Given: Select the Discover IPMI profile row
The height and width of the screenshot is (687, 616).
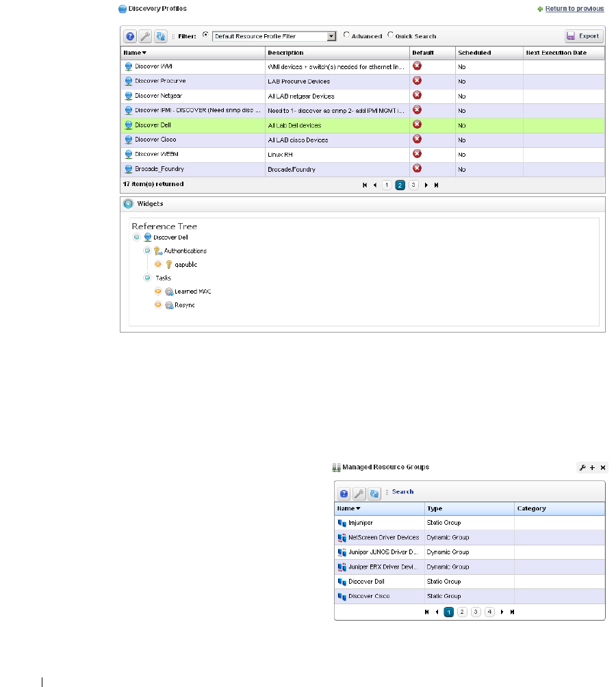Looking at the screenshot, I should pos(363,110).
